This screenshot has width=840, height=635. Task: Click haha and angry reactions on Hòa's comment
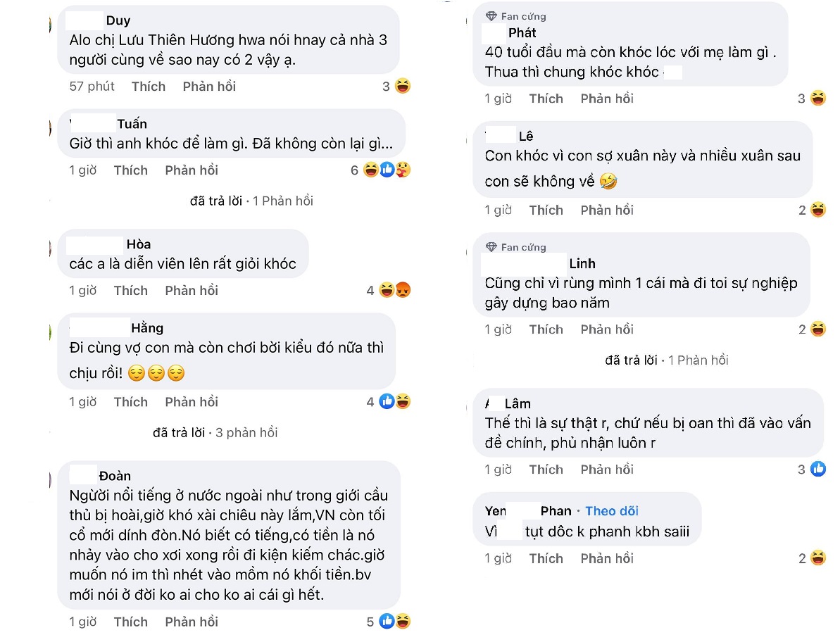click(x=394, y=290)
